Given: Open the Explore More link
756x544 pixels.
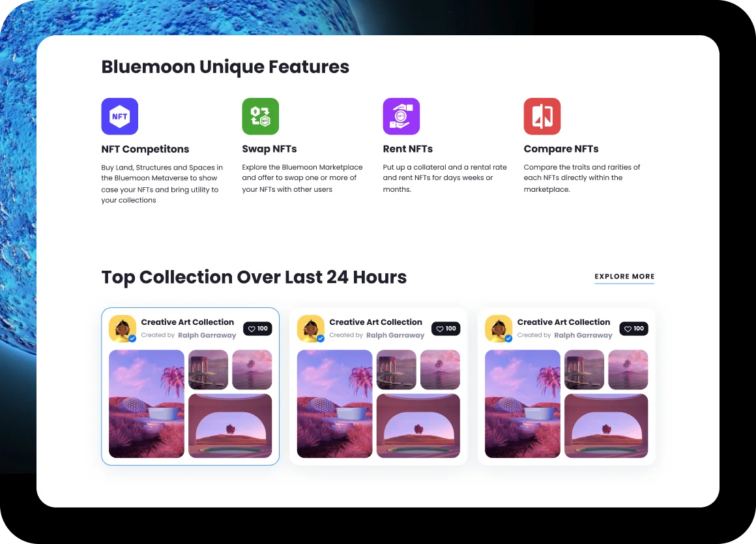Looking at the screenshot, I should coord(624,277).
